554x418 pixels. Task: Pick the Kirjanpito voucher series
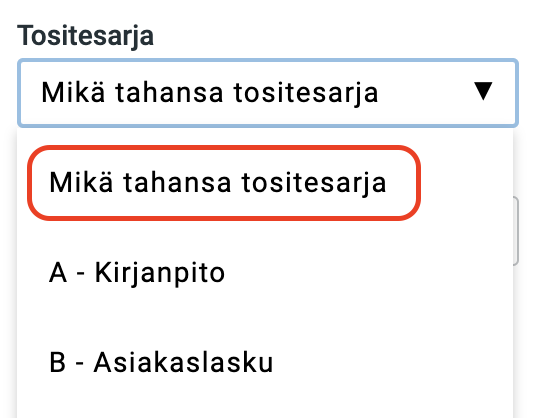click(x=265, y=273)
